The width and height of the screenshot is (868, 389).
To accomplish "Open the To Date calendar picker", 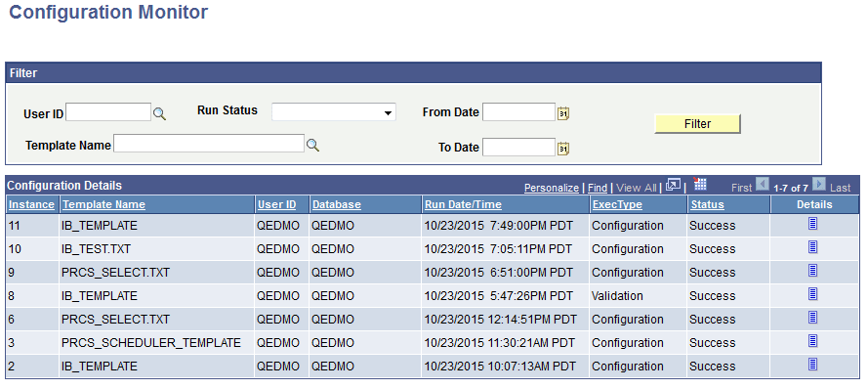I will pyautogui.click(x=563, y=148).
